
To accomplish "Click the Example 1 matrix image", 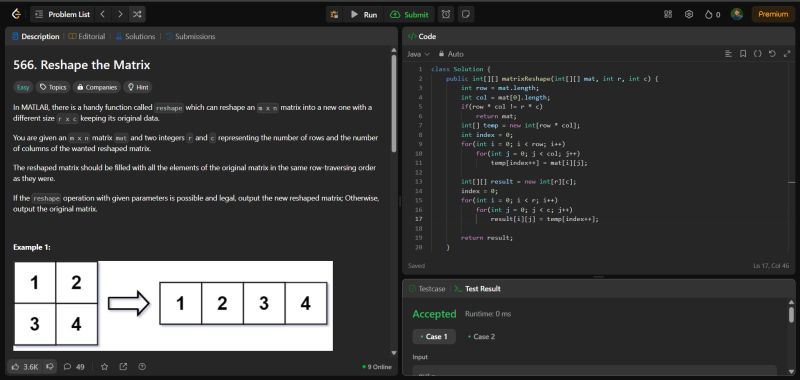I will [x=173, y=306].
